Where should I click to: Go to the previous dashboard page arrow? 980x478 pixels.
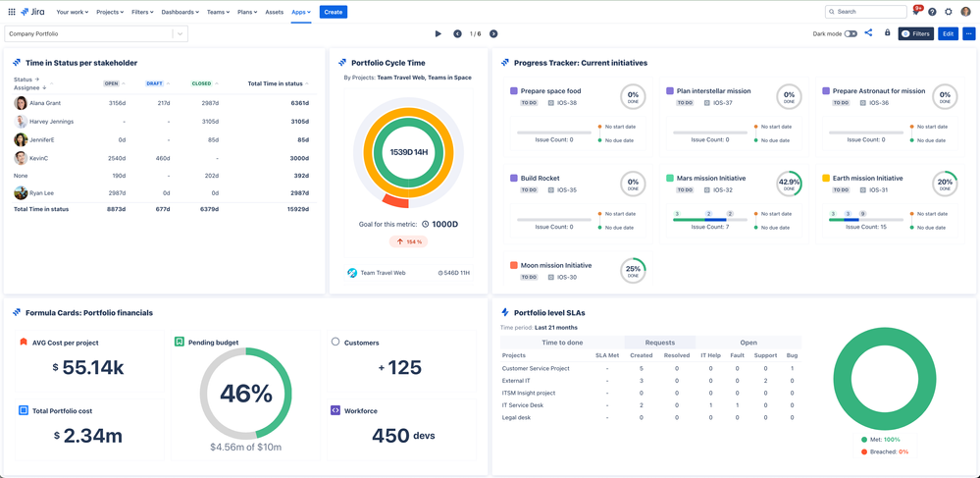[457, 33]
